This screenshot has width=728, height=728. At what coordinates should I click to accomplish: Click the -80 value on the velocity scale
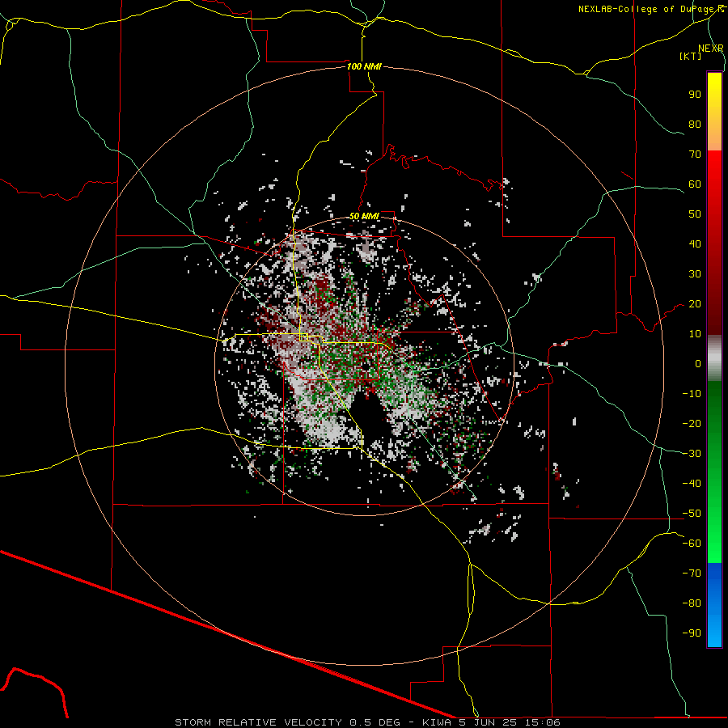[692, 603]
